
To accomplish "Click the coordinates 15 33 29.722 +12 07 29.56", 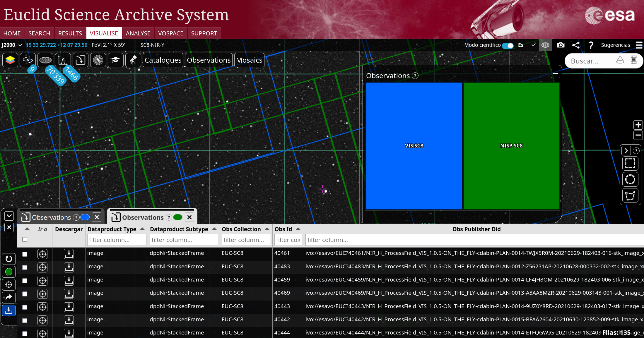I will click(x=57, y=45).
